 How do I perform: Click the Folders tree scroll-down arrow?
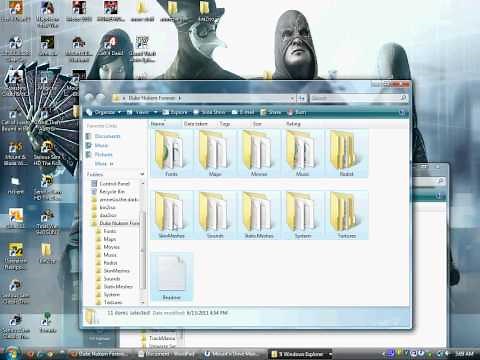(143, 302)
